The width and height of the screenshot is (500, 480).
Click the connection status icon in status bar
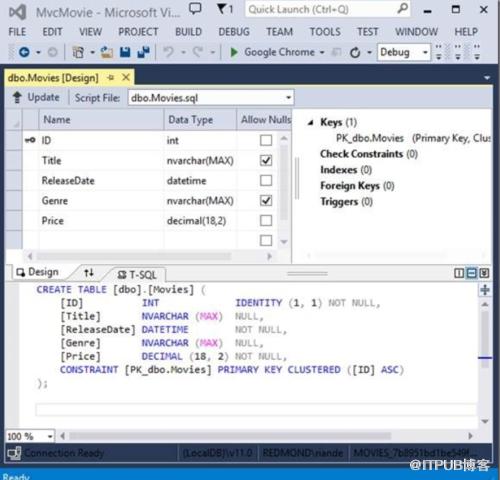pyautogui.click(x=14, y=453)
